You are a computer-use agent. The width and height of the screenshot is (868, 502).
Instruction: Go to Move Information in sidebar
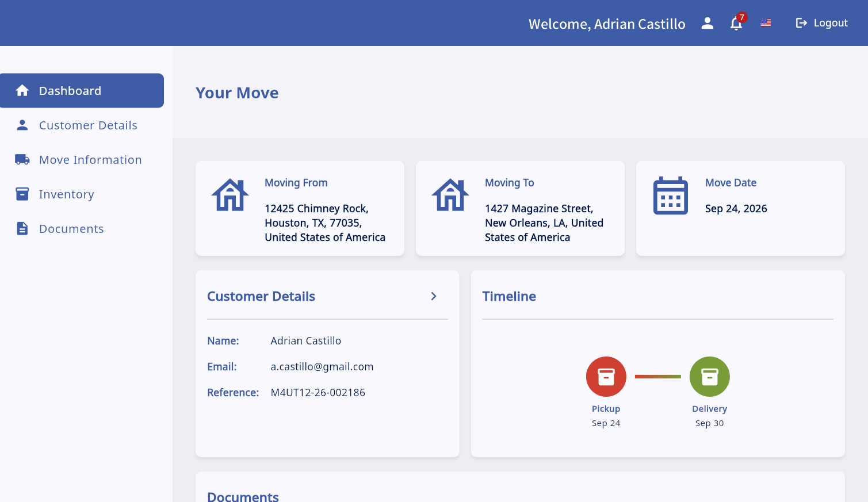[x=82, y=160]
